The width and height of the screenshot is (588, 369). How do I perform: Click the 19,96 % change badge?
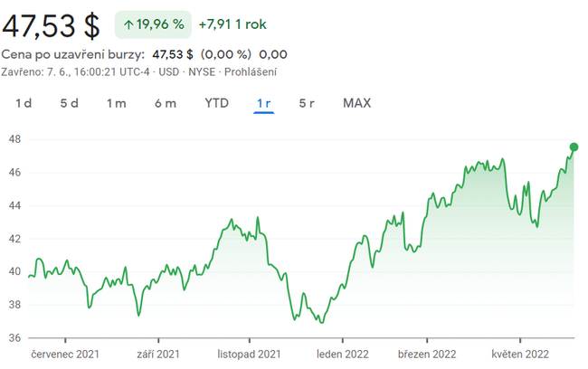coord(153,25)
